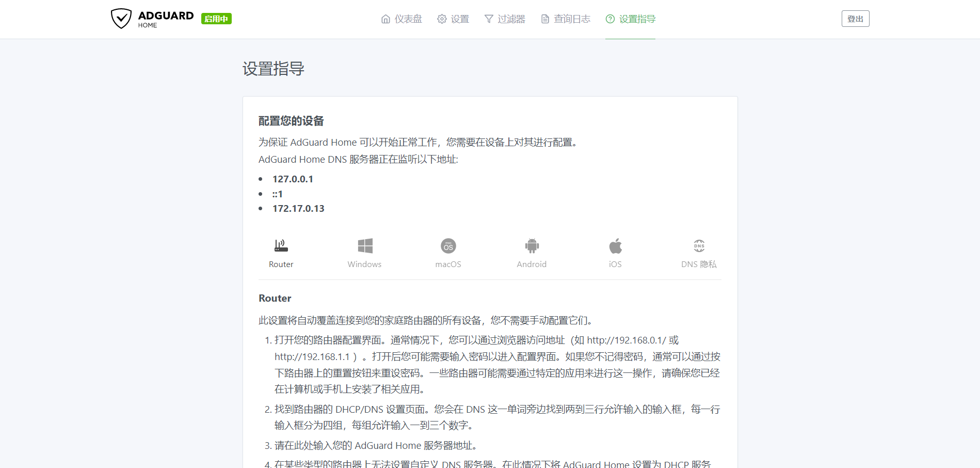Click the 登出 button
980x468 pixels.
point(855,18)
